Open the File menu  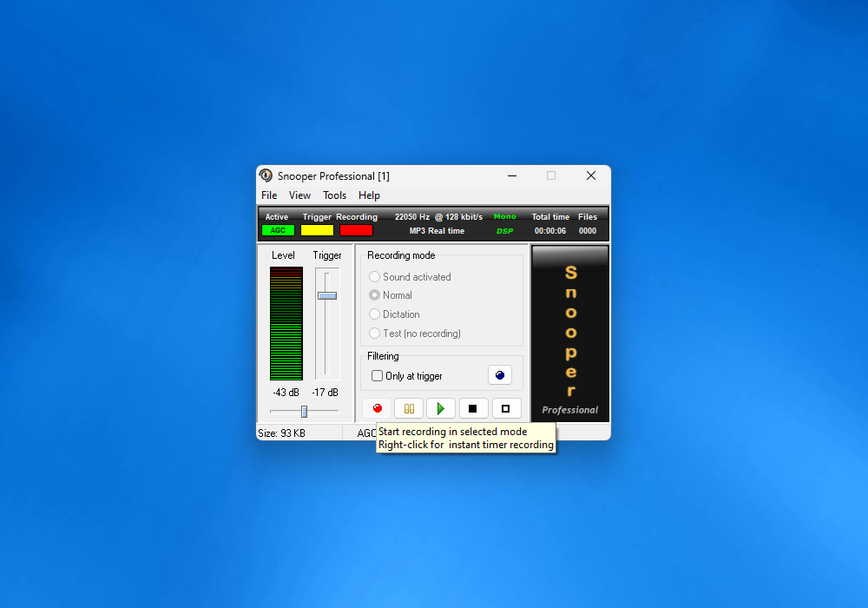click(269, 195)
